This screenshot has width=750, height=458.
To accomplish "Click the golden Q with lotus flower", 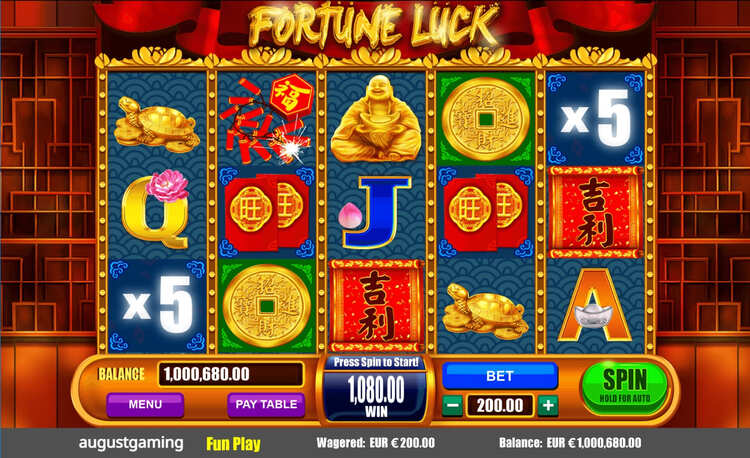I will click(156, 209).
